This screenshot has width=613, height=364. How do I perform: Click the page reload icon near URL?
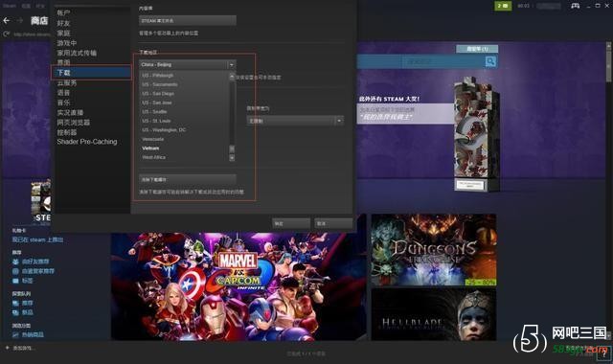[x=7, y=34]
